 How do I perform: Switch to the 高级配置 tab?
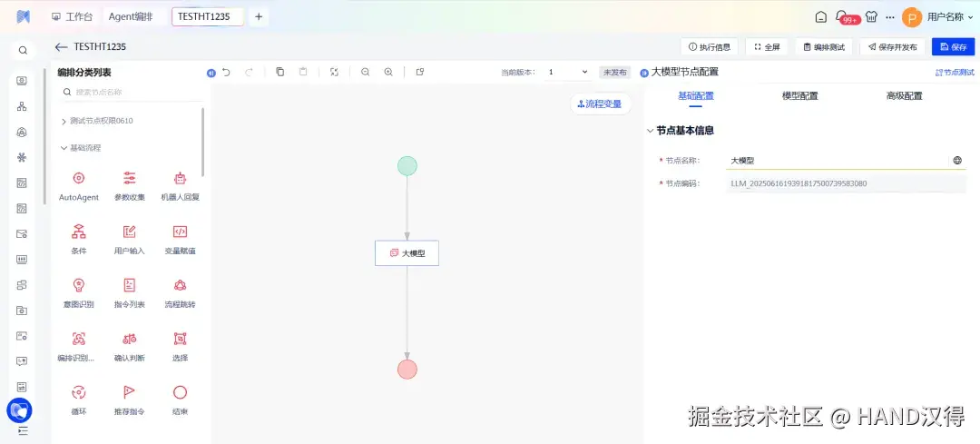(x=905, y=96)
